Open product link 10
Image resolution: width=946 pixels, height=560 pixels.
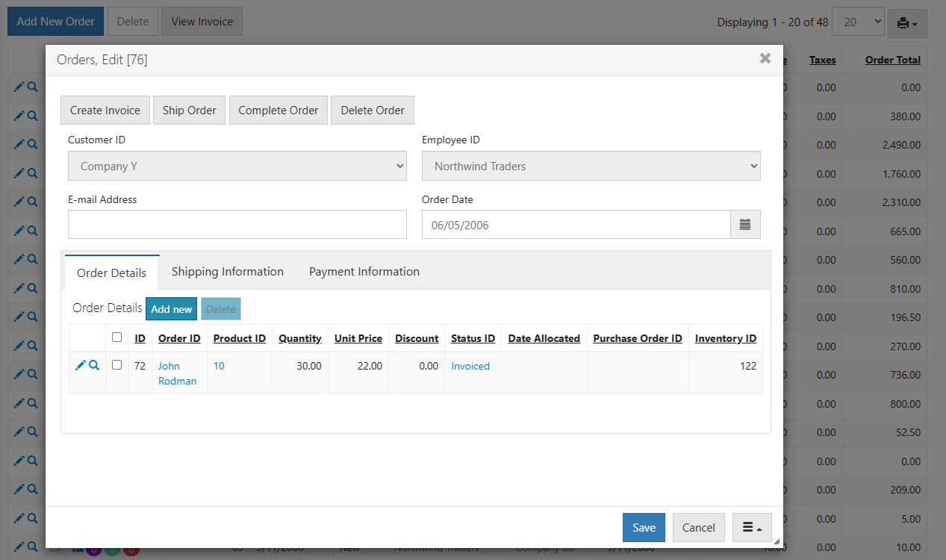coord(219,366)
